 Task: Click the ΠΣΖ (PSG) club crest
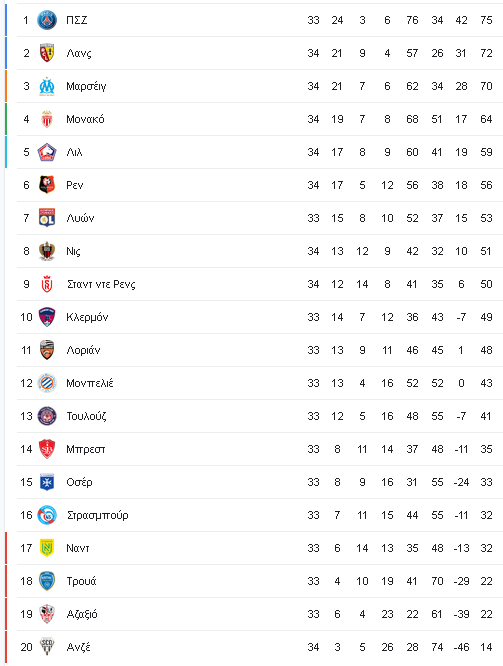pyautogui.click(x=47, y=20)
